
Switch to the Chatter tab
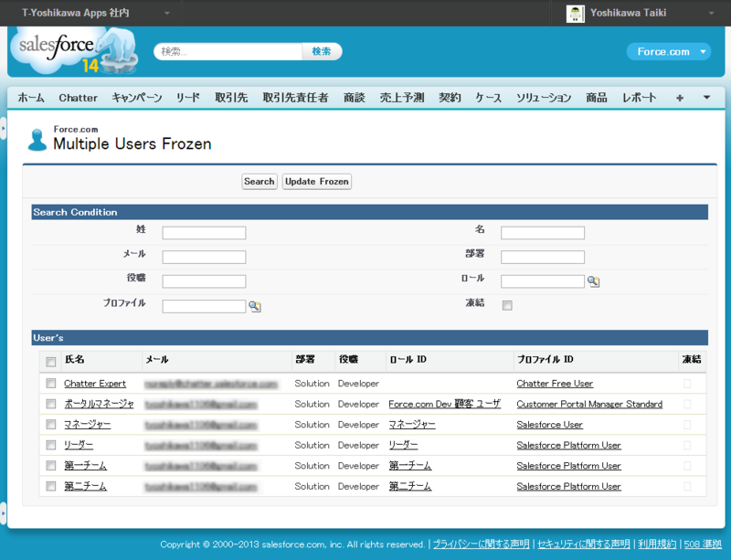click(78, 97)
